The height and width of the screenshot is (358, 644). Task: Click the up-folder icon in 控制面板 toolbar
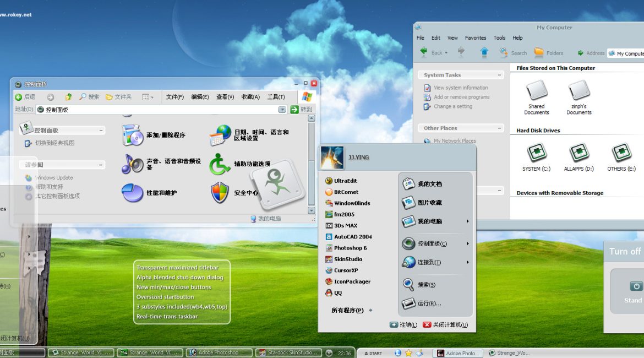pos(69,97)
